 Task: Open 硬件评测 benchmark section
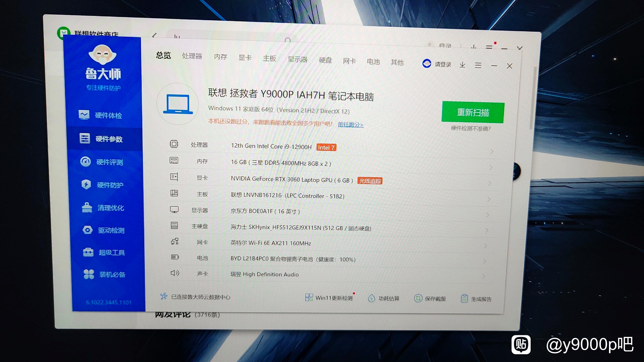click(x=102, y=162)
